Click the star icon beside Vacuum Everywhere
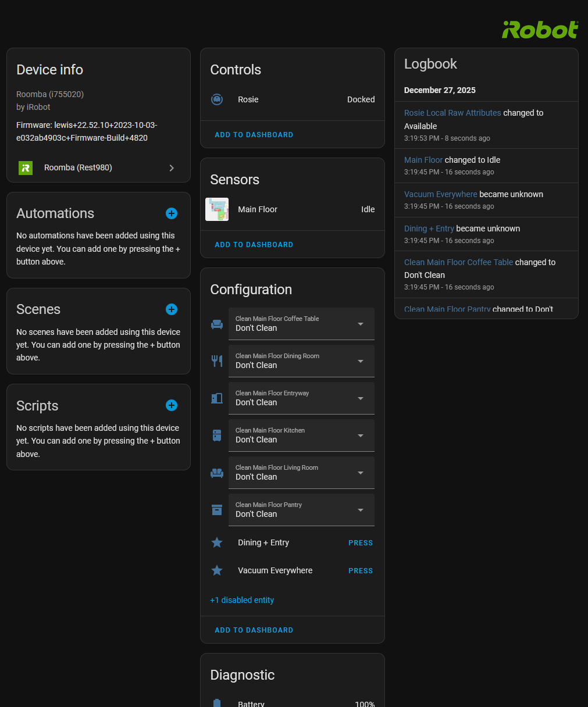 tap(217, 570)
